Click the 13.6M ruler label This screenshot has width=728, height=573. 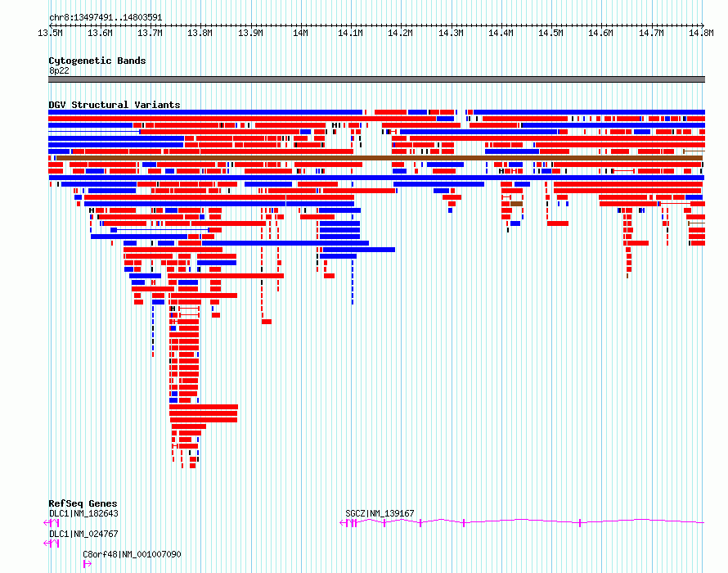click(x=100, y=33)
